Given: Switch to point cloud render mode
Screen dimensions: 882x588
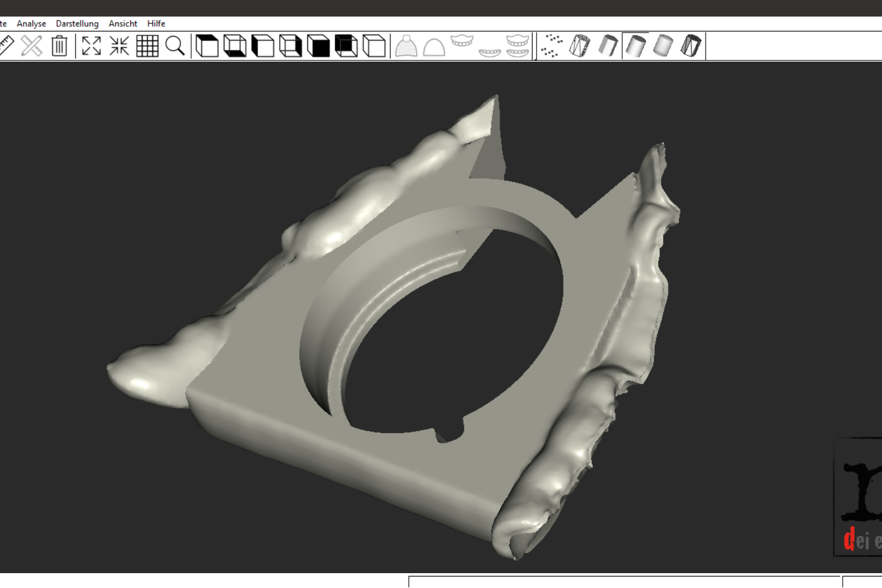Looking at the screenshot, I should [x=551, y=46].
